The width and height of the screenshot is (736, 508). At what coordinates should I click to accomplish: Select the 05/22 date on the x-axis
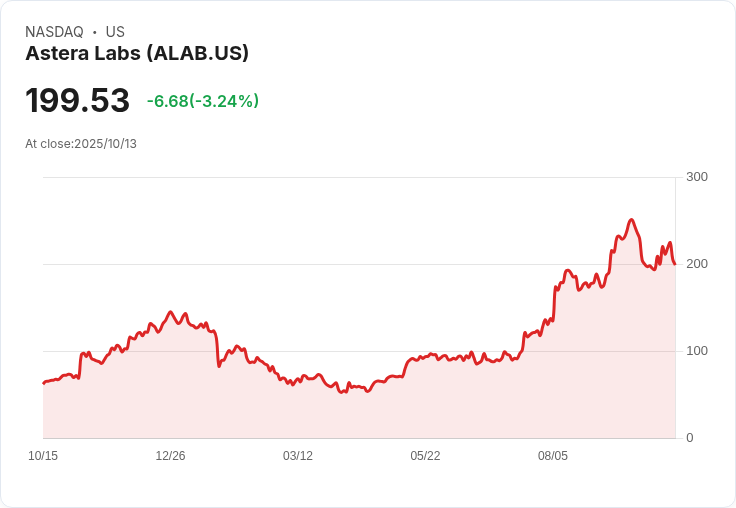(x=425, y=456)
